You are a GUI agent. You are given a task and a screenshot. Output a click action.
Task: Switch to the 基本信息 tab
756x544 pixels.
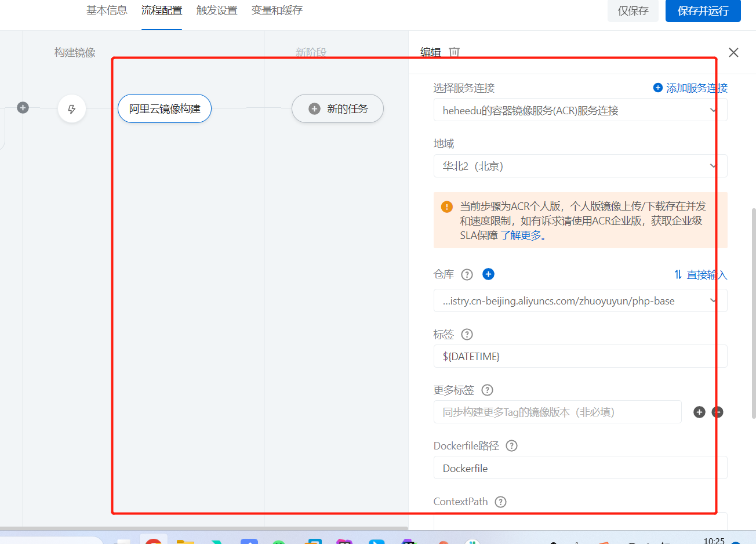(x=107, y=10)
